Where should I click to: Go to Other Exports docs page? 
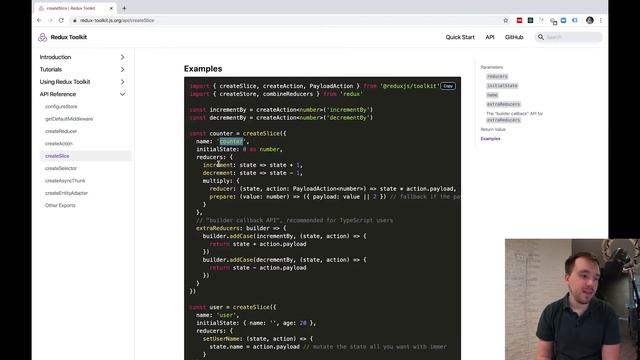pos(60,205)
